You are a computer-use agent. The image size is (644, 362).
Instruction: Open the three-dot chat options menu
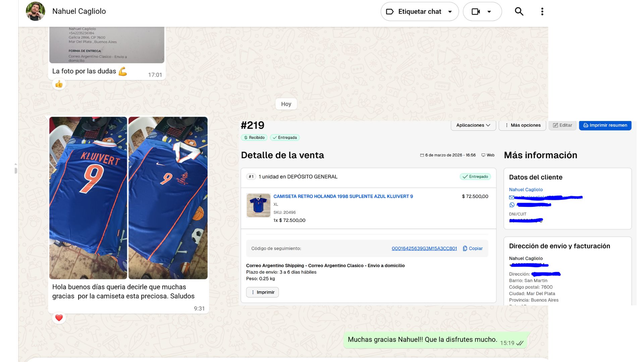click(542, 11)
